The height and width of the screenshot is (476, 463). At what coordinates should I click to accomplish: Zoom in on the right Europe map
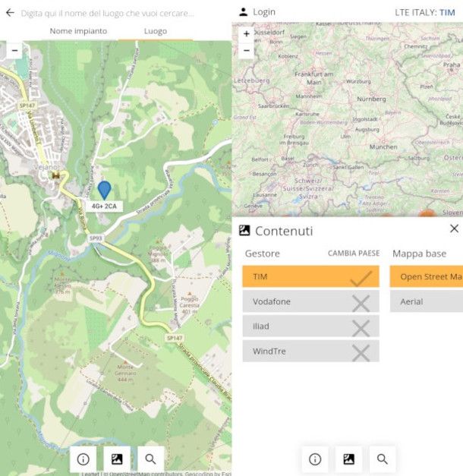coord(247,33)
